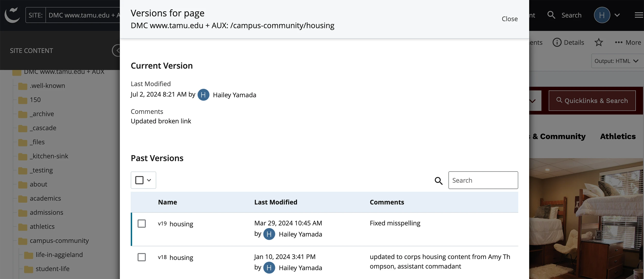The width and height of the screenshot is (644, 279).
Task: Select "Fixed misspelling" comment text
Action: coord(395,223)
